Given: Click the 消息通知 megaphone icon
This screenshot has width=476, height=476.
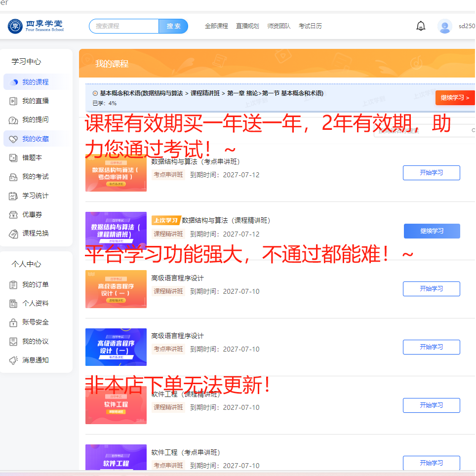Looking at the screenshot, I should click(13, 360).
